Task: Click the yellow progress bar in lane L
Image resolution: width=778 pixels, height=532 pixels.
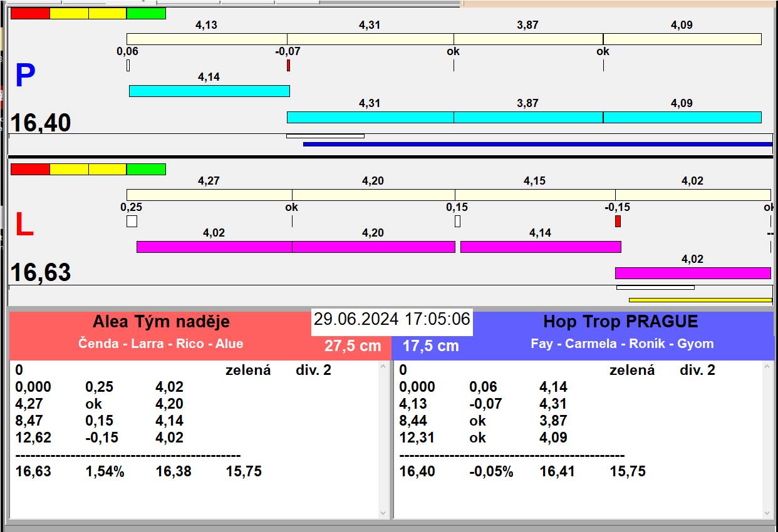Action: click(x=700, y=300)
